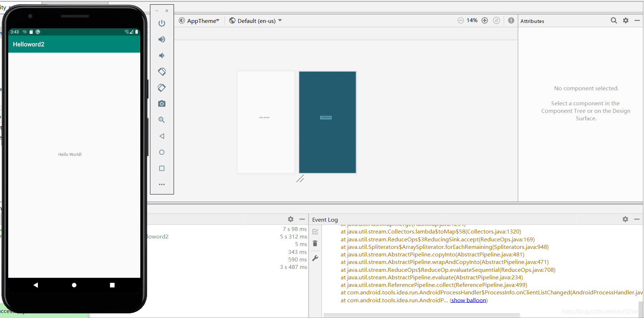Viewport: 644px width, 318px height.
Task: Click the zoom to fit icon
Action: [x=497, y=20]
